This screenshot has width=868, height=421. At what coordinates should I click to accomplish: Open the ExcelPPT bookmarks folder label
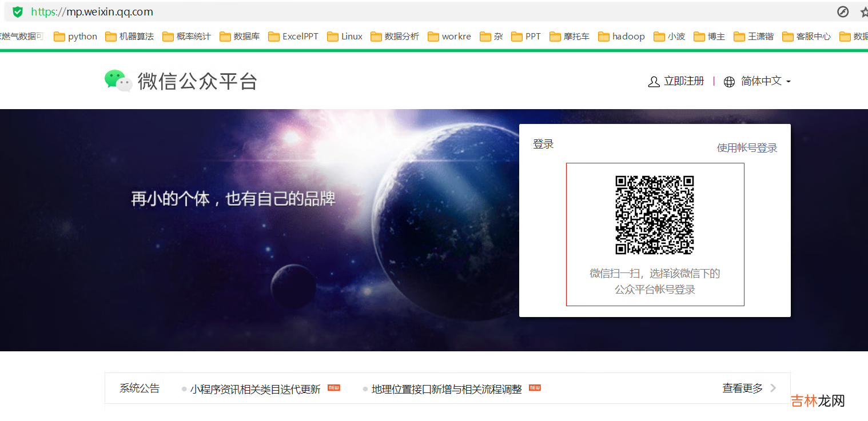(300, 37)
